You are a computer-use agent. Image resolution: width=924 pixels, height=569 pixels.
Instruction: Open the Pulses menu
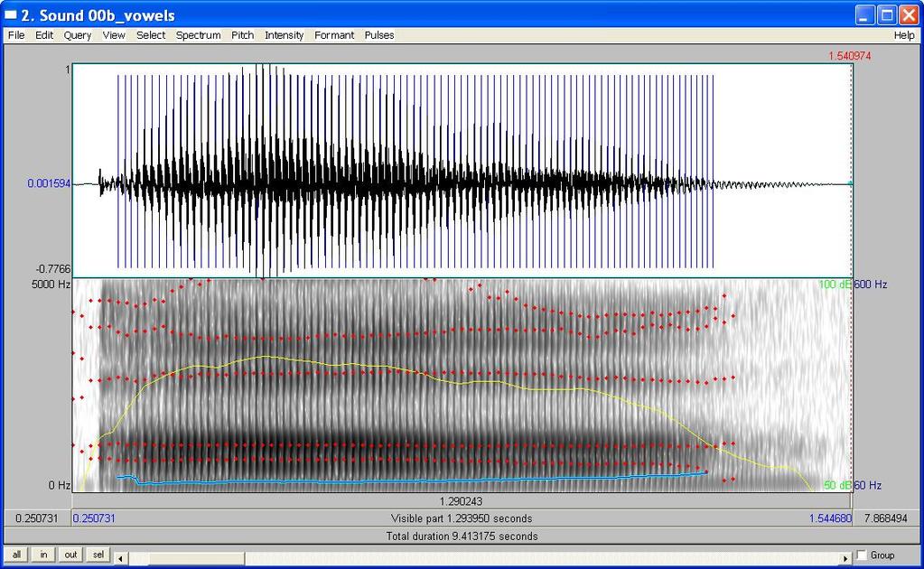point(379,35)
